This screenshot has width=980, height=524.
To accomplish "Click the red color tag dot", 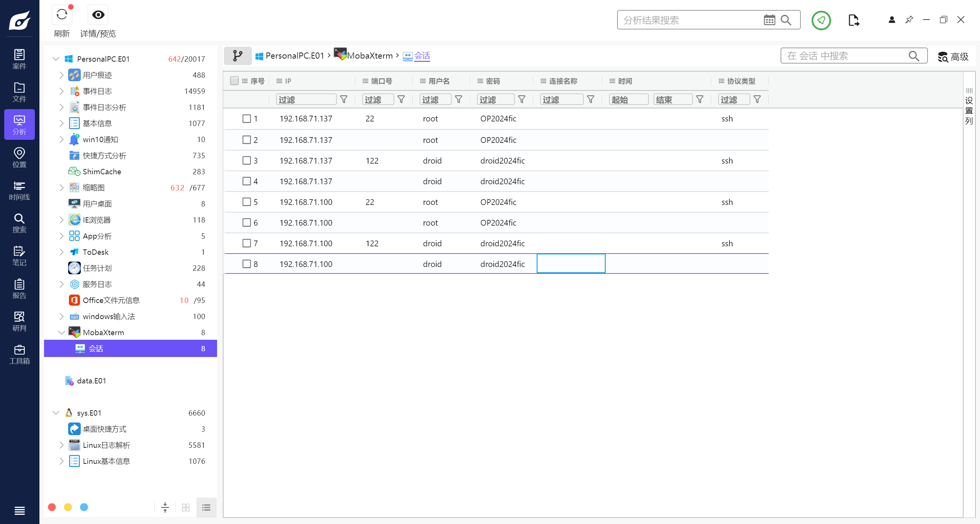I will tap(52, 507).
